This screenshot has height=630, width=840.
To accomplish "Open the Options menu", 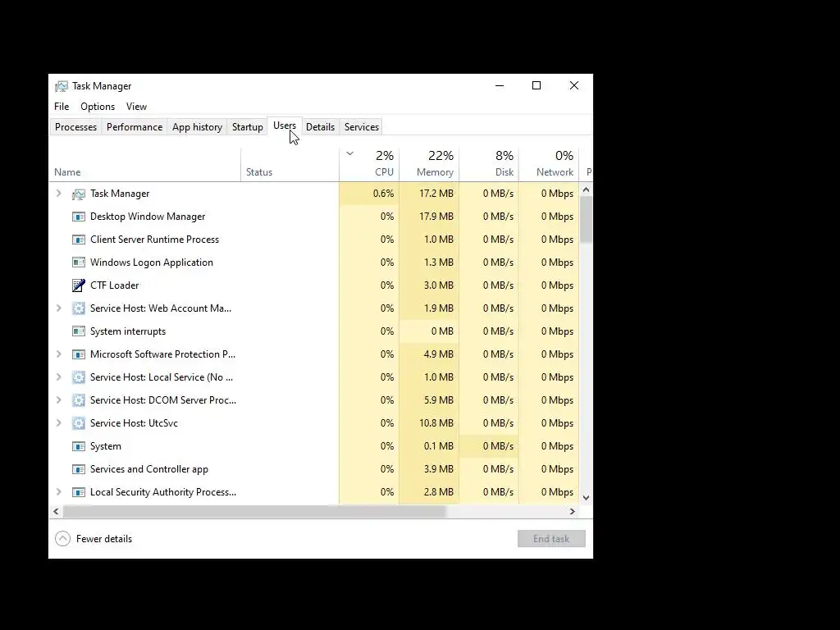I will tap(98, 107).
